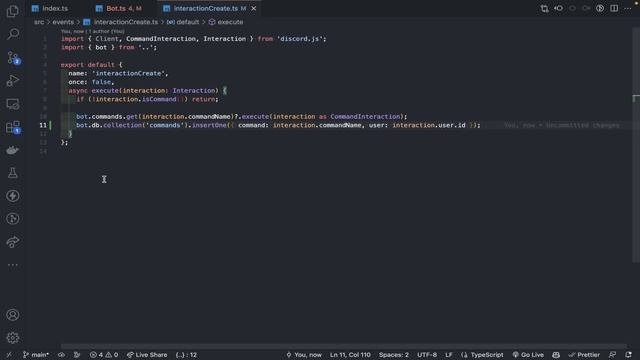640x360 pixels.
Task: Open the Testing flask view
Action: (x=13, y=173)
